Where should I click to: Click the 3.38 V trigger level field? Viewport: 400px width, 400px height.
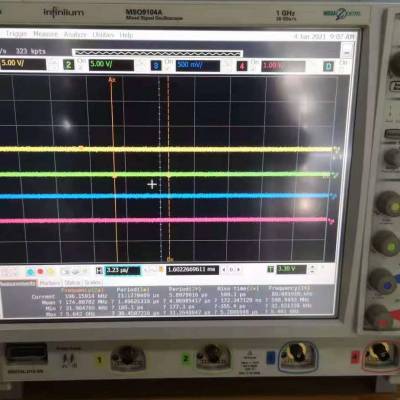[x=291, y=269]
